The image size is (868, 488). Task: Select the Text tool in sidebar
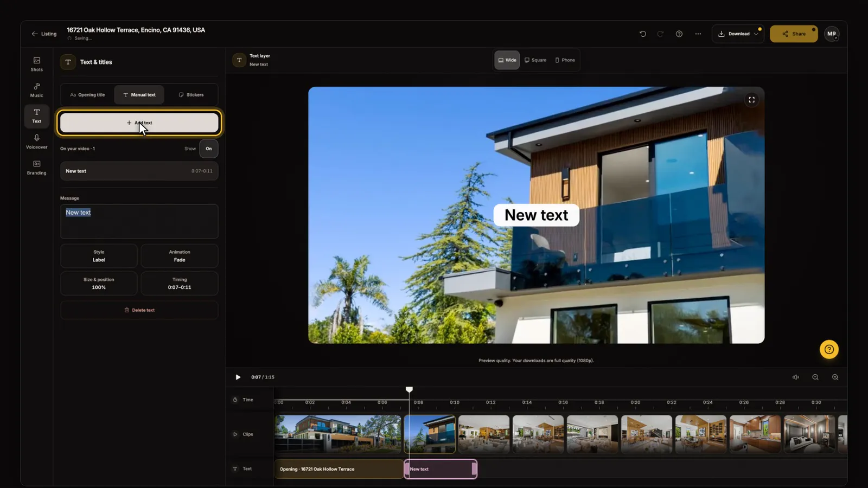click(36, 116)
